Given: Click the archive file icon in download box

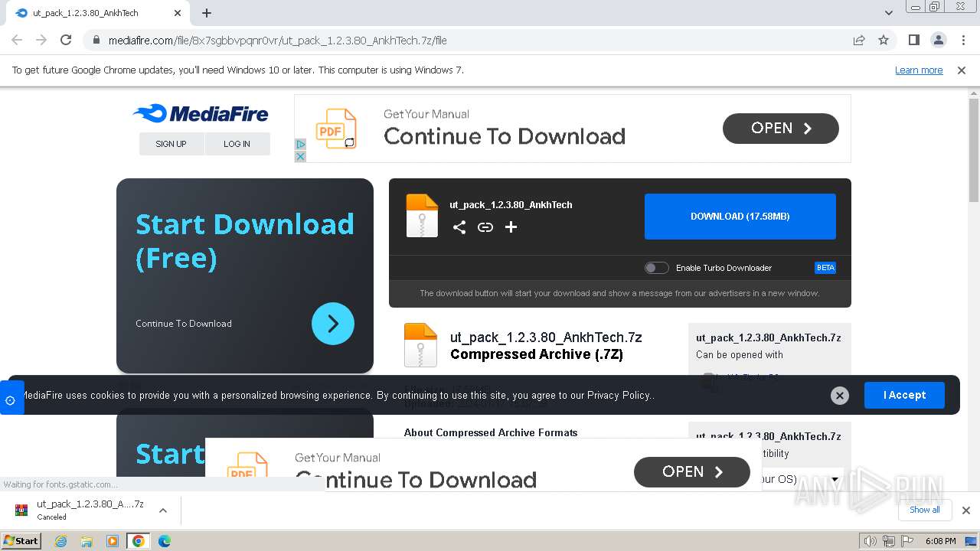Looking at the screenshot, I should click(x=422, y=216).
